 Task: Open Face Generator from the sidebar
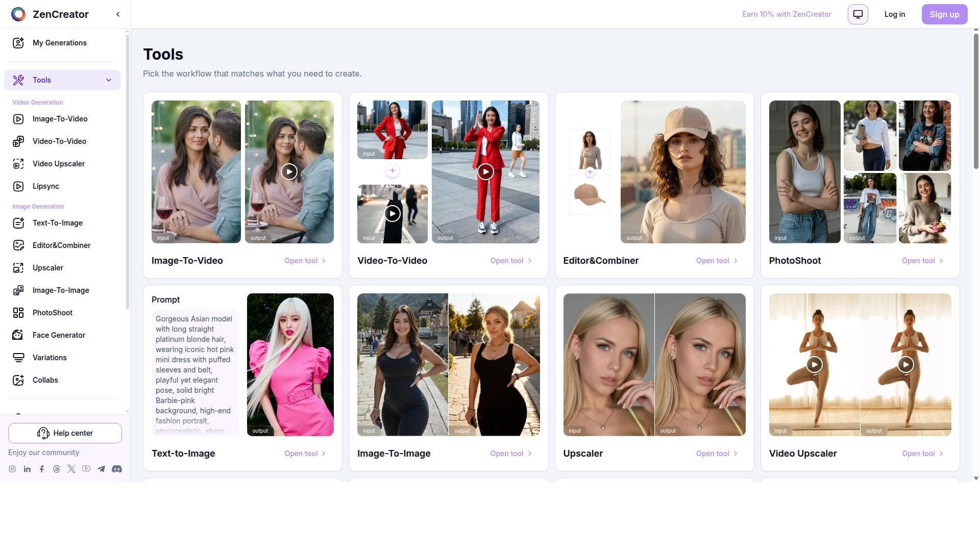59,335
